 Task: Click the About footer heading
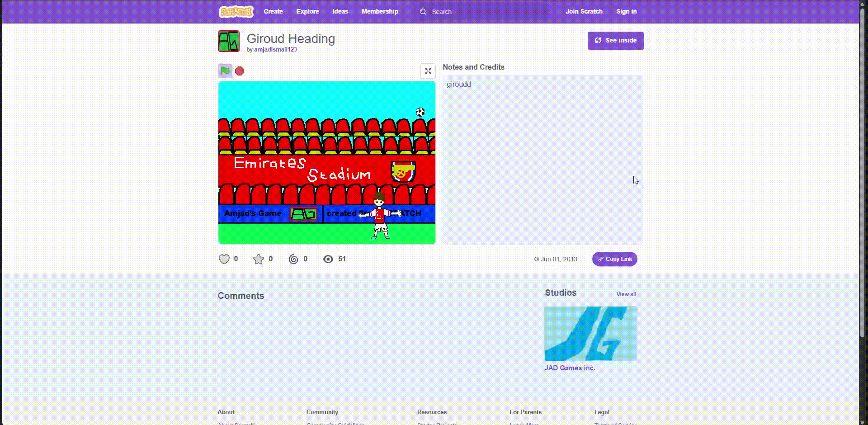[x=226, y=412]
